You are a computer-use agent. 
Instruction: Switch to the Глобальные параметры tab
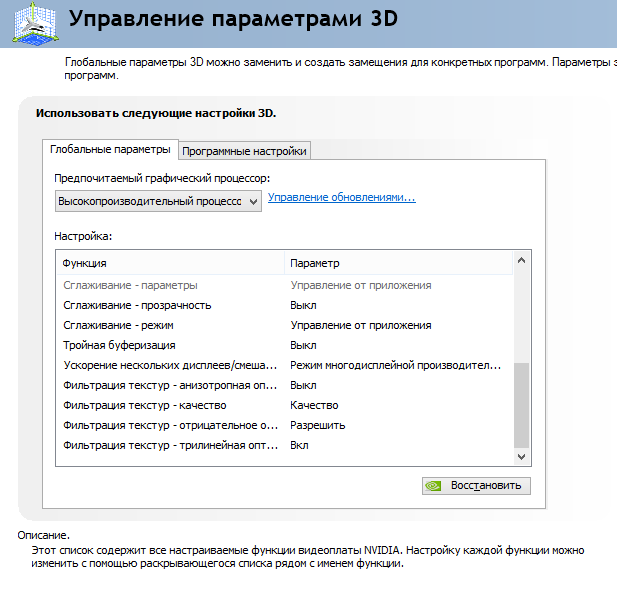coord(110,150)
